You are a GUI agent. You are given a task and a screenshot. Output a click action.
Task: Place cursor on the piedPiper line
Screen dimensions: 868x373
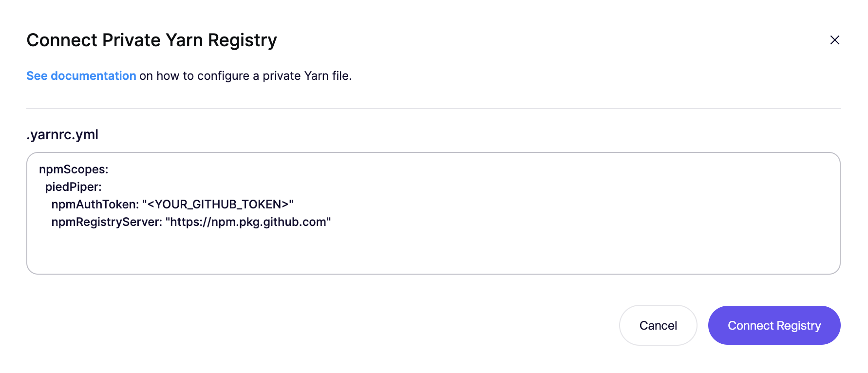[x=73, y=187]
